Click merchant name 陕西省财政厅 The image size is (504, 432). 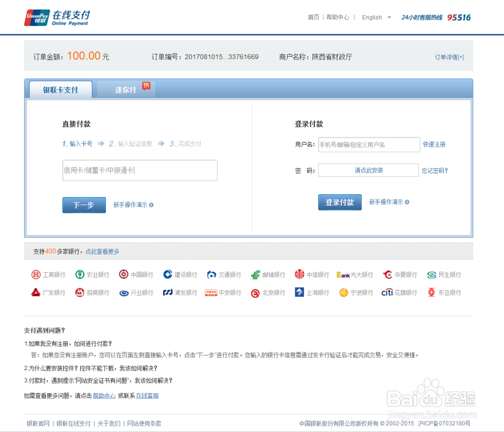click(x=332, y=57)
